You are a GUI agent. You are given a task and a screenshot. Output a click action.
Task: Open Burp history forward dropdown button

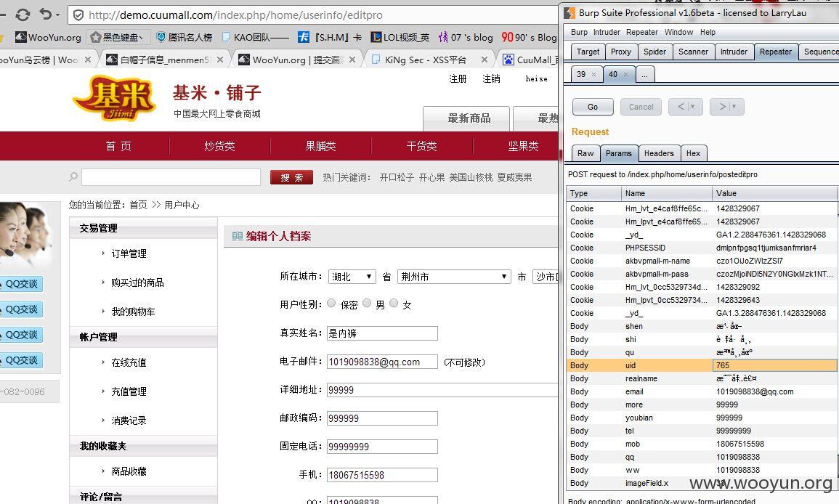click(727, 107)
